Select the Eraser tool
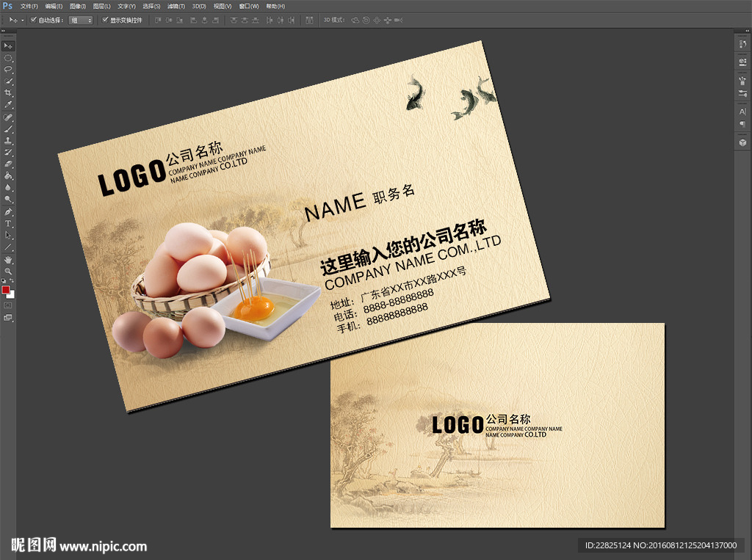The height and width of the screenshot is (560, 752). [8, 164]
